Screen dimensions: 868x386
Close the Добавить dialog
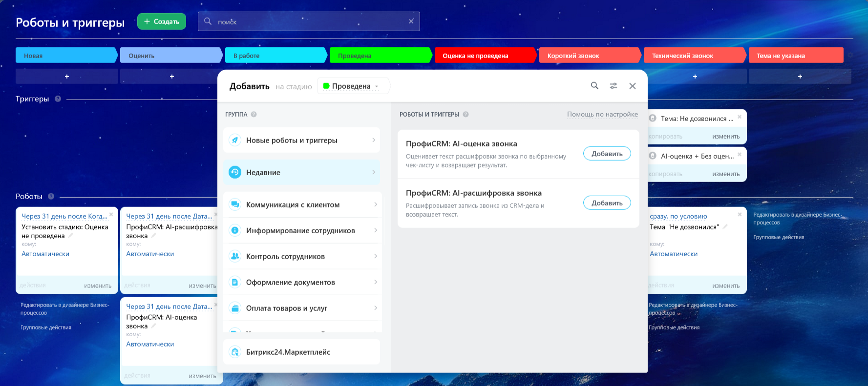633,86
